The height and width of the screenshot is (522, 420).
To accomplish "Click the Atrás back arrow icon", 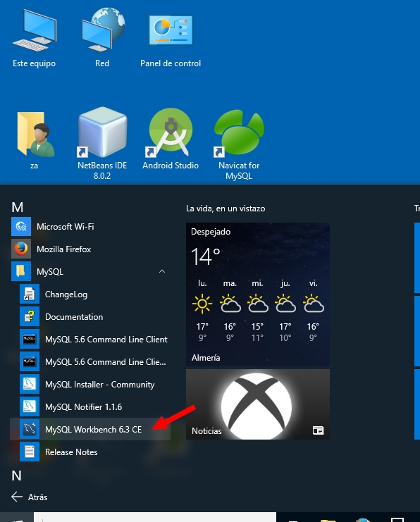I will coord(17,497).
